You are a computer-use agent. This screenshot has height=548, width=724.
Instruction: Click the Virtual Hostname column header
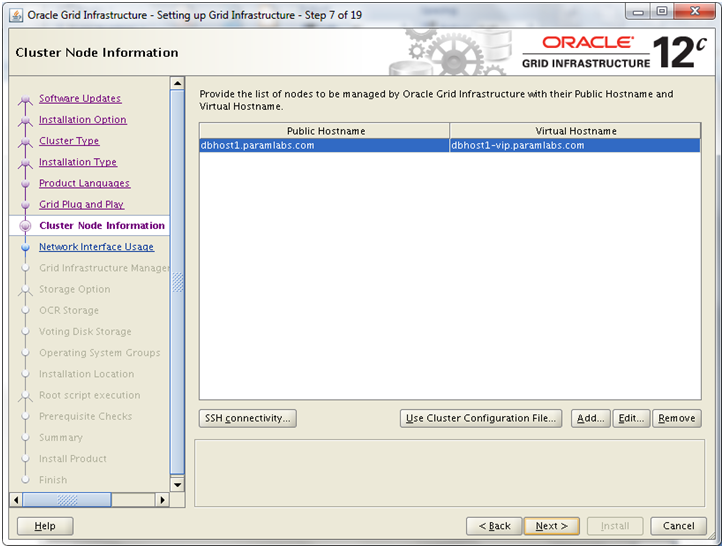575,131
